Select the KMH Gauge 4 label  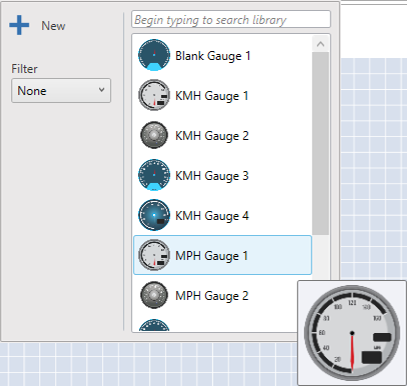212,216
